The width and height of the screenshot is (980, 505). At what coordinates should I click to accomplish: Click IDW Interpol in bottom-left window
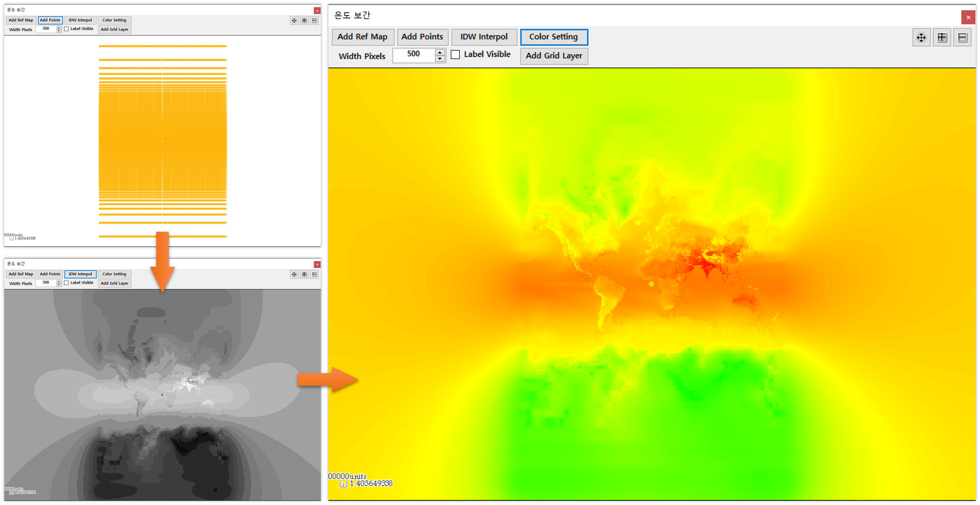[80, 274]
